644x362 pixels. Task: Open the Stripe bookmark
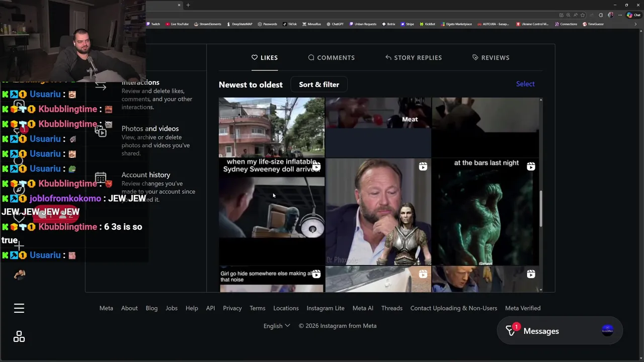point(407,24)
